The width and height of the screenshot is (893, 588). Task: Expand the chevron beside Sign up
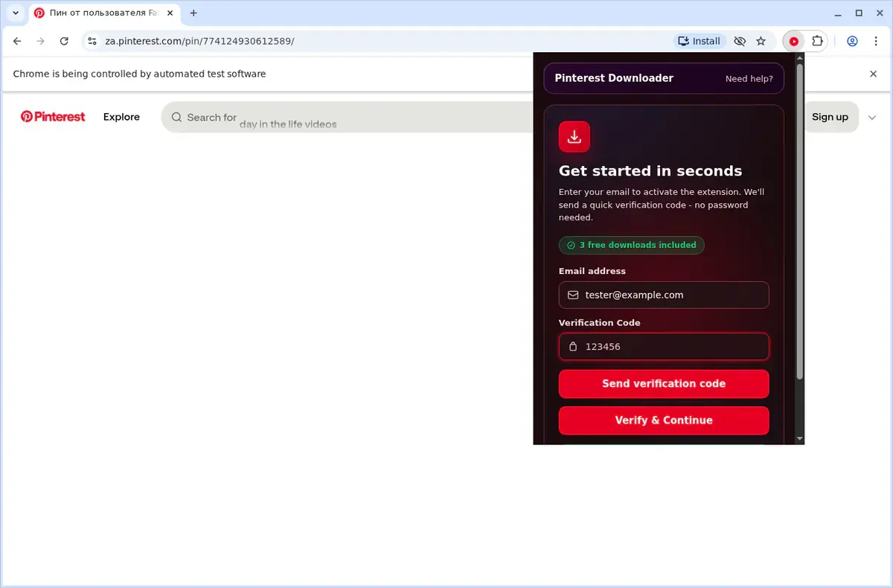pos(872,118)
